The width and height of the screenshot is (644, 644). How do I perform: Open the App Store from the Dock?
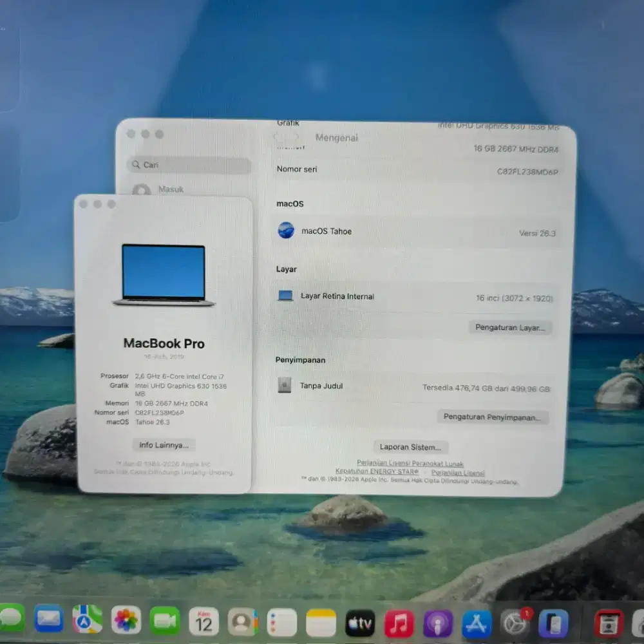point(475,623)
